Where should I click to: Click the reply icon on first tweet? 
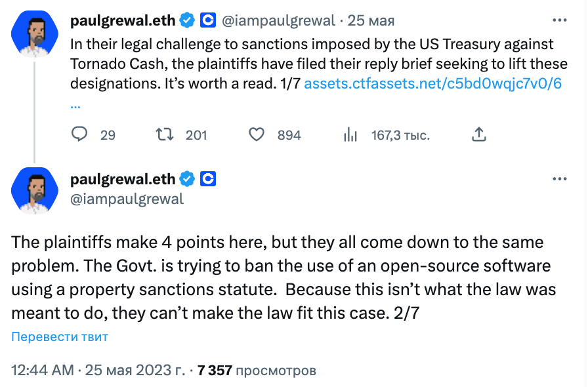(79, 134)
